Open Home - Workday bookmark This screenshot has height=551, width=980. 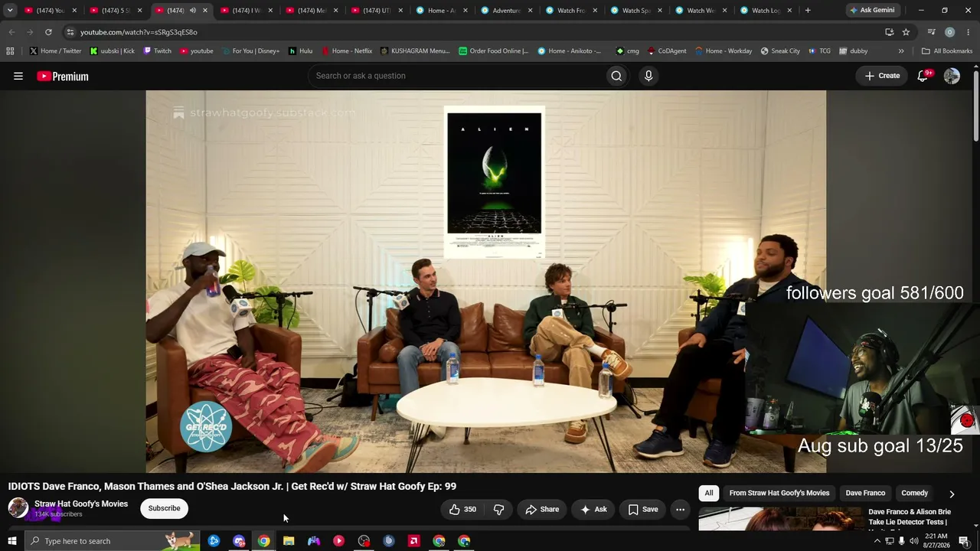point(724,51)
